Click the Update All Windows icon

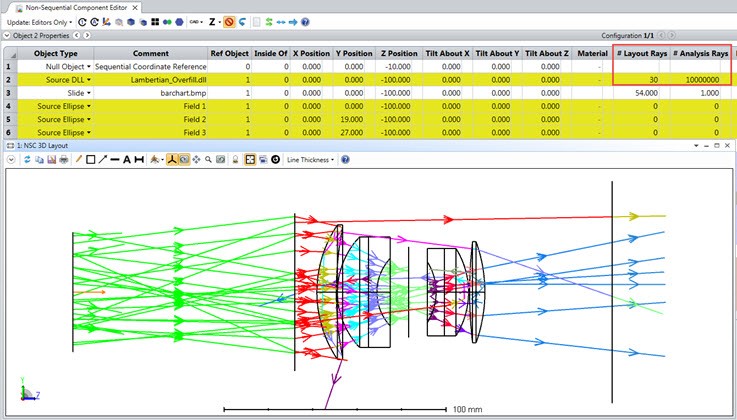(x=82, y=22)
